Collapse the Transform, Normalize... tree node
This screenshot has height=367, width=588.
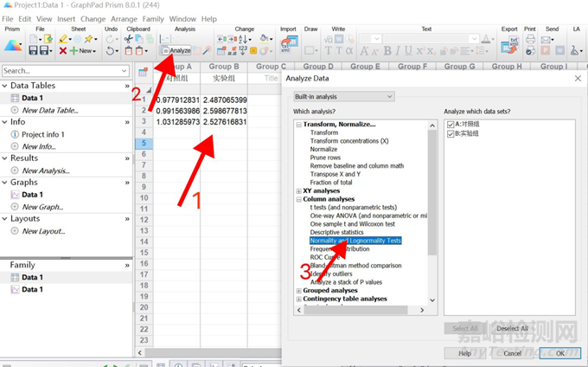coord(299,125)
